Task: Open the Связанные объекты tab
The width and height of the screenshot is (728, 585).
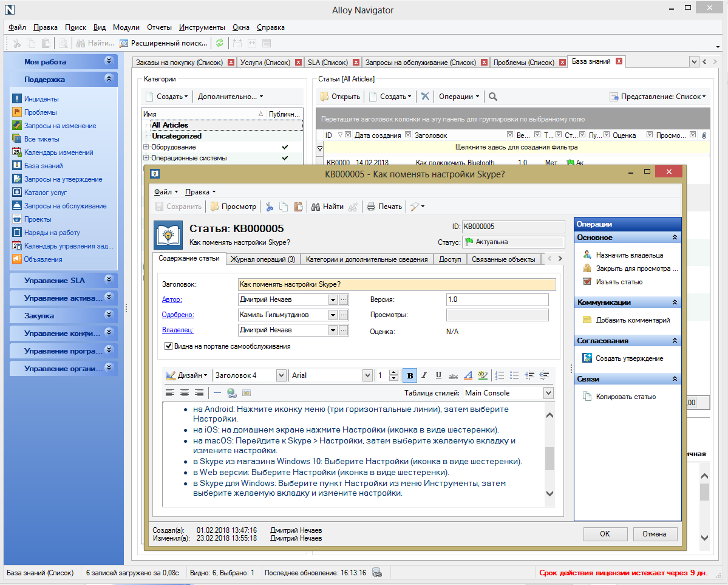Action: [504, 259]
